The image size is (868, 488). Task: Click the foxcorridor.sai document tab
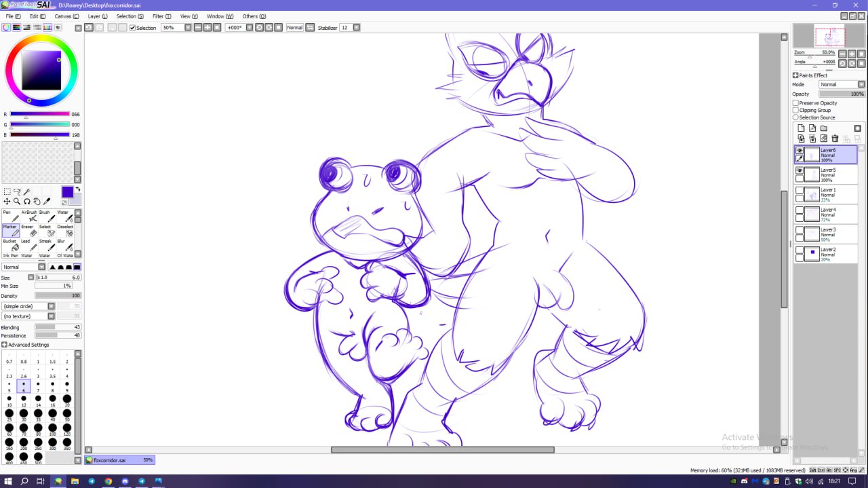110,460
